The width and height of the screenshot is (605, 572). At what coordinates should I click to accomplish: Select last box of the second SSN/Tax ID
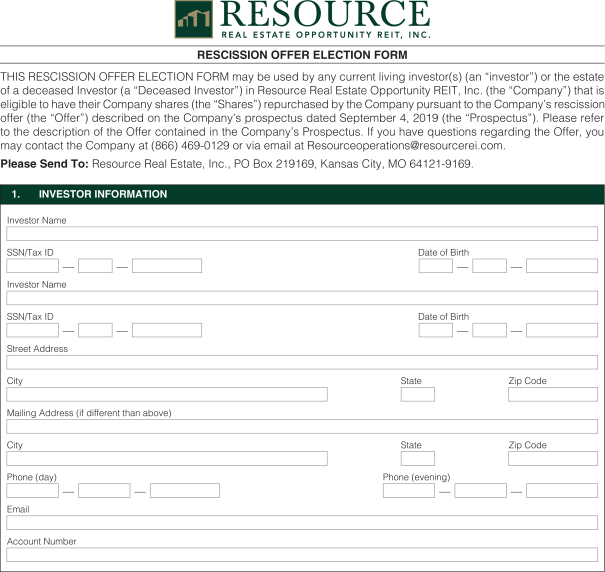(x=166, y=330)
